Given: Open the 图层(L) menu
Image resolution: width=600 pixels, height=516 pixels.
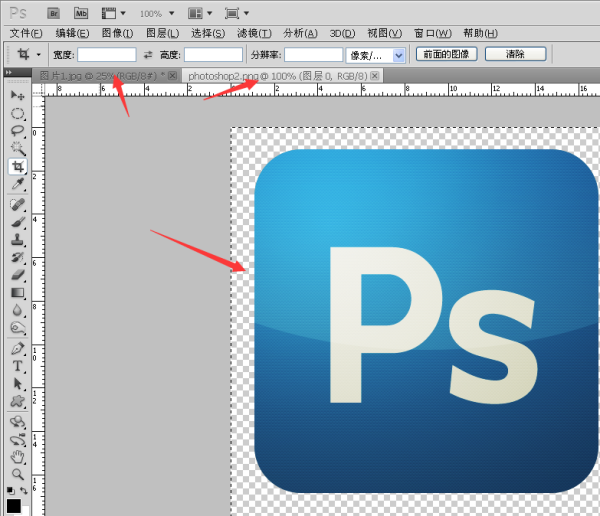Looking at the screenshot, I should tap(163, 33).
